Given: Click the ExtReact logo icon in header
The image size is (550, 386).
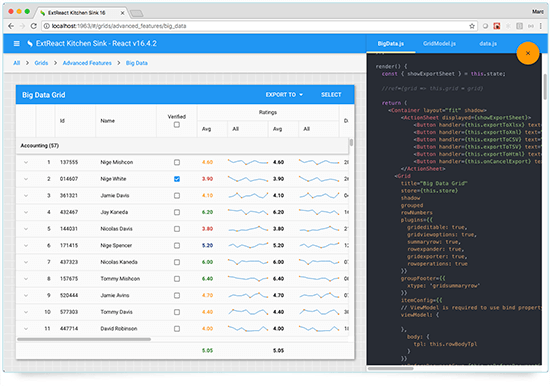Looking at the screenshot, I should tap(30, 44).
